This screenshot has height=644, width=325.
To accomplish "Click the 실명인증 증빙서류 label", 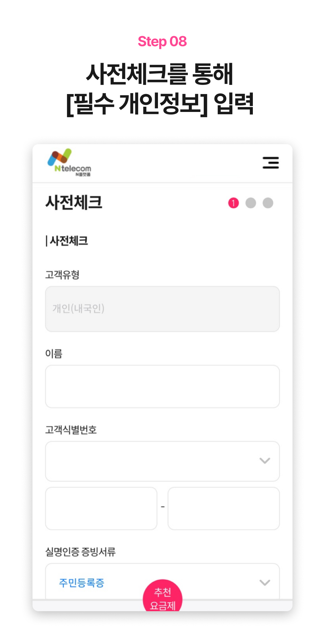I will (80, 552).
